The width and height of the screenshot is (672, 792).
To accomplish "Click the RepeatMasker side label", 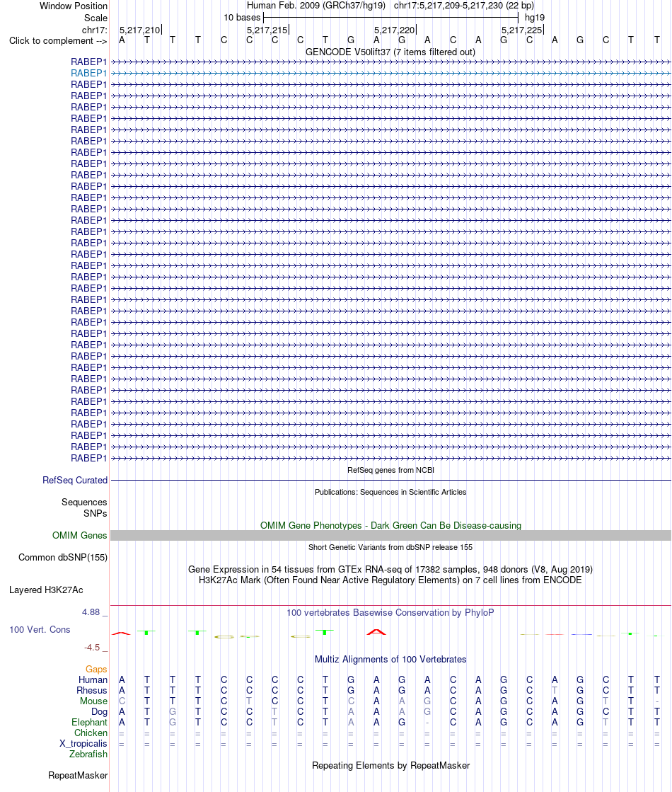I will tap(78, 775).
